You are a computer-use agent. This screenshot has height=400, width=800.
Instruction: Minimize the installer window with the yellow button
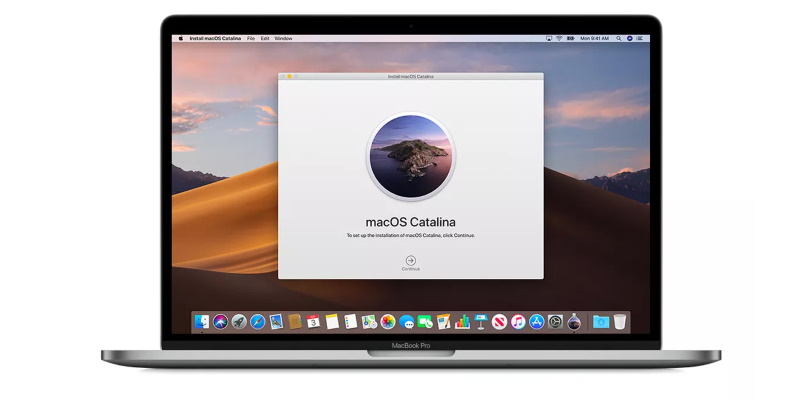pos(289,76)
